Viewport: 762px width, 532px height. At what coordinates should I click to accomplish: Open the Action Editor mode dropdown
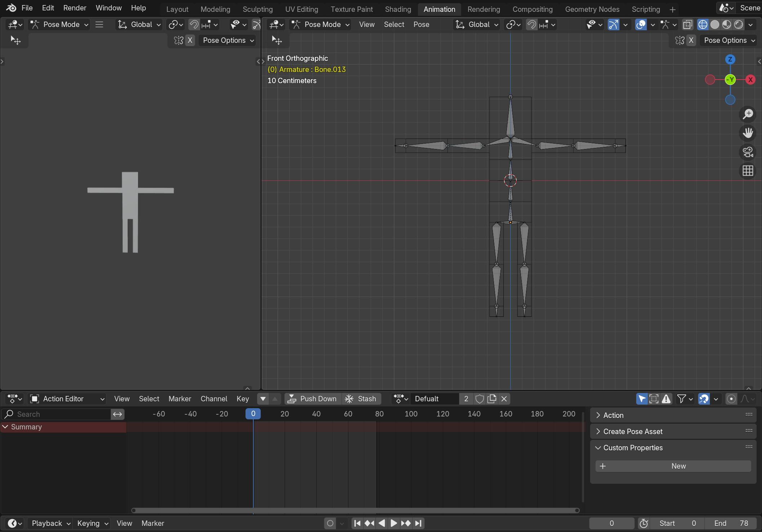(67, 399)
